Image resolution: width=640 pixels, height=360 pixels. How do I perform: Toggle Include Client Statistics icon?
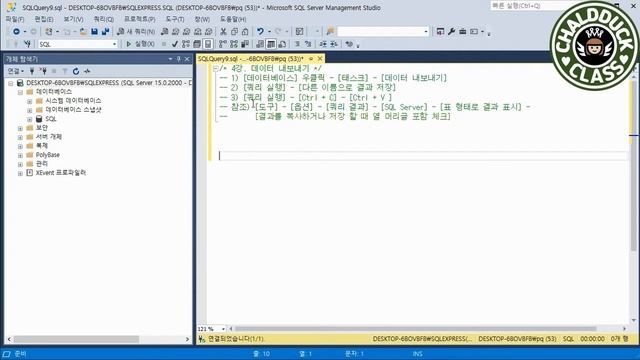(x=245, y=44)
